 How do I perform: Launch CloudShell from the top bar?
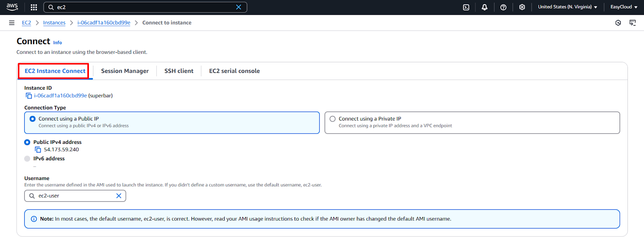[466, 7]
